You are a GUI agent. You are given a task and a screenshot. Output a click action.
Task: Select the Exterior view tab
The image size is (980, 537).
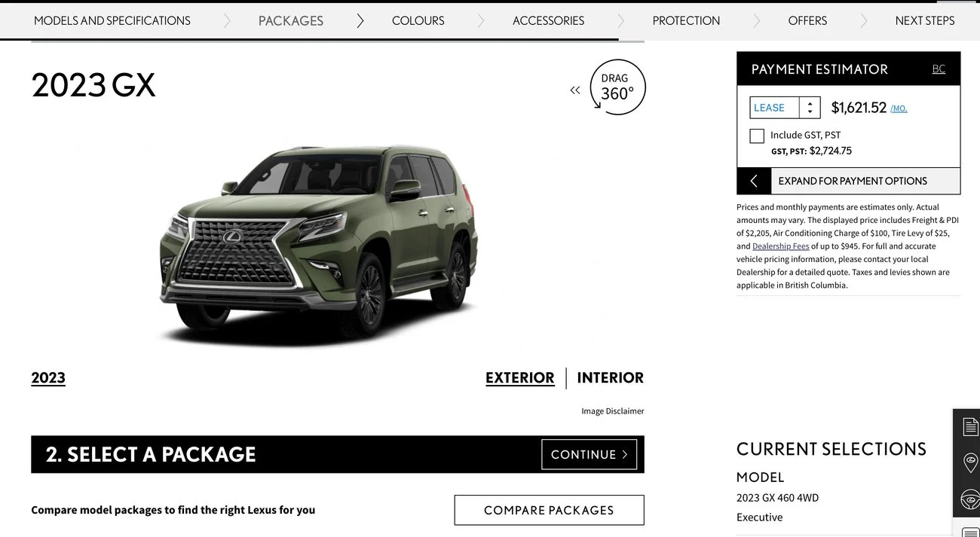(x=520, y=378)
